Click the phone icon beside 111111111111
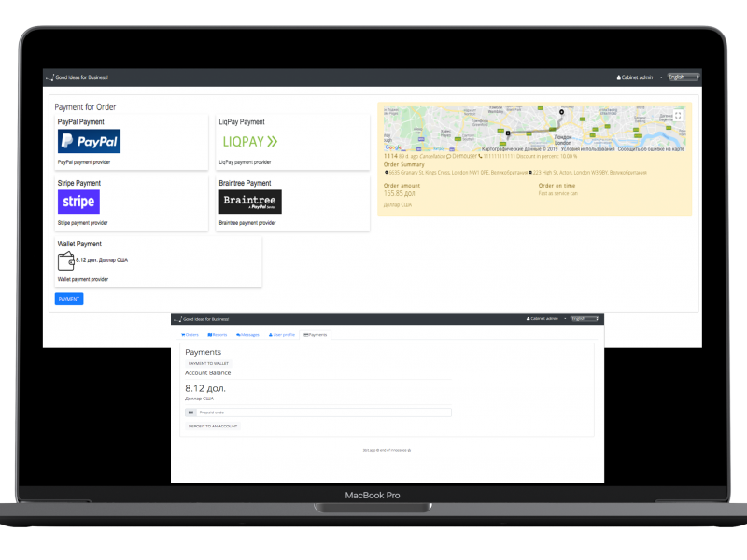Screen dimensions: 747x560 [x=480, y=156]
